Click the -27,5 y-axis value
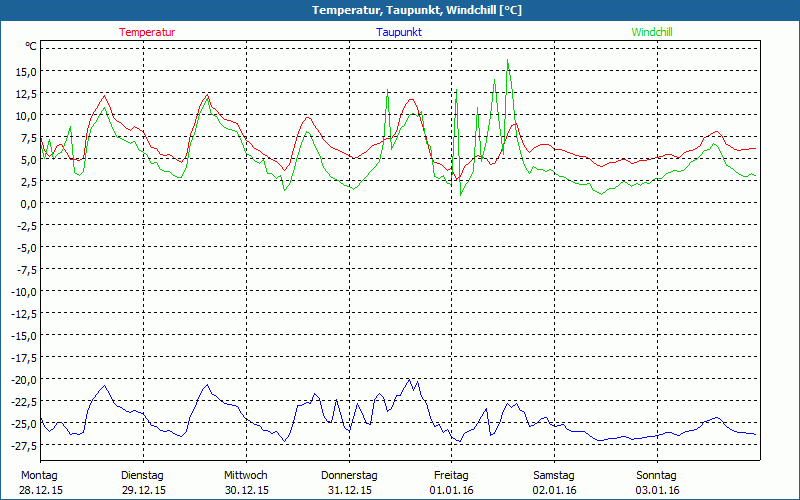Image resolution: width=800 pixels, height=500 pixels. 22,445
